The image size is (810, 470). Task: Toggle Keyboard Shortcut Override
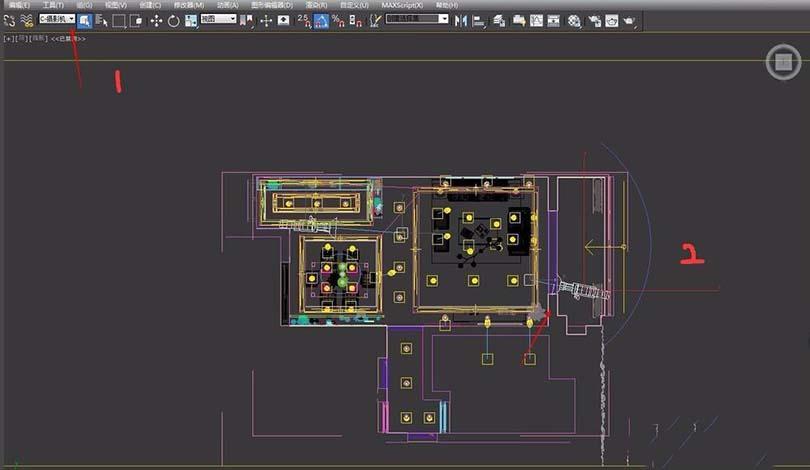[x=284, y=21]
